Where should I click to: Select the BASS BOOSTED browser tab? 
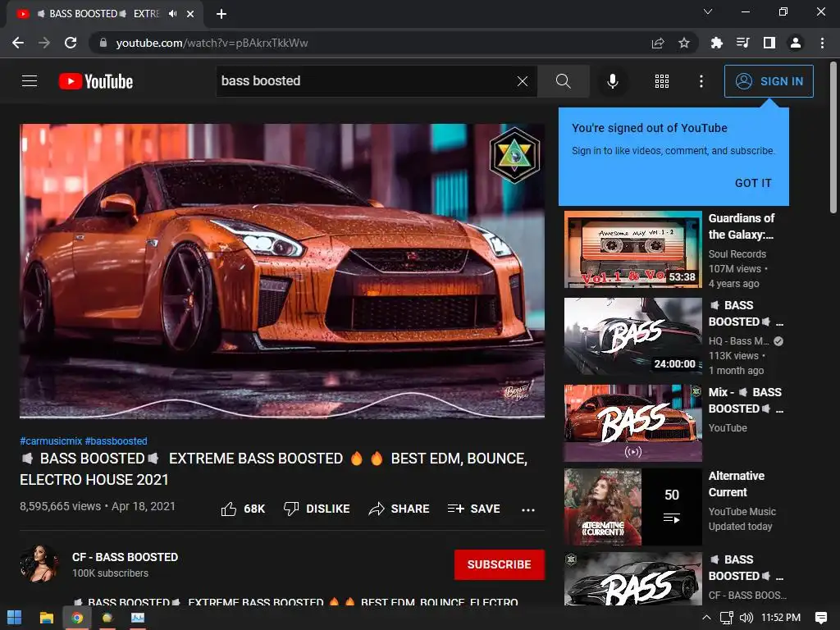pos(104,14)
